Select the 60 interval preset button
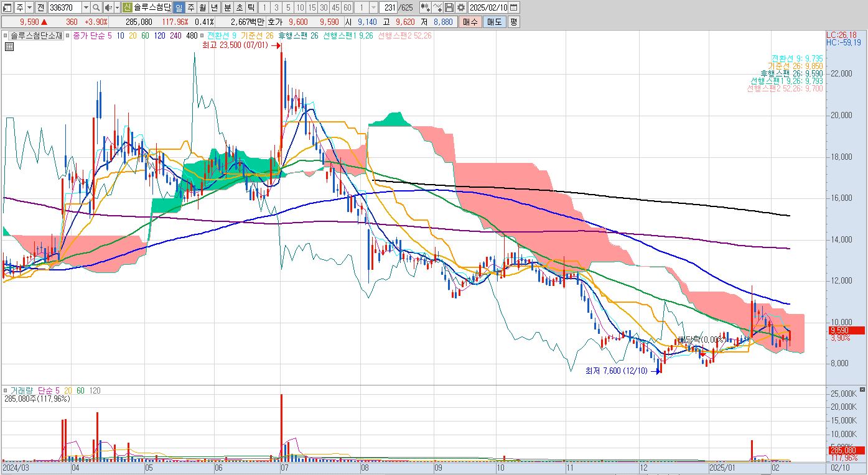The height and width of the screenshot is (475, 868). [x=347, y=7]
